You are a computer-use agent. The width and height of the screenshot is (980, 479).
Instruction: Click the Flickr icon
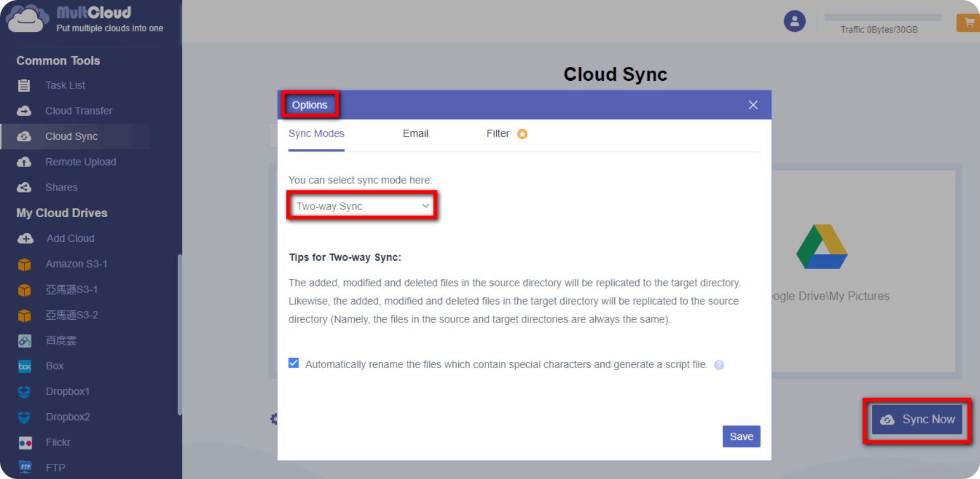[25, 443]
